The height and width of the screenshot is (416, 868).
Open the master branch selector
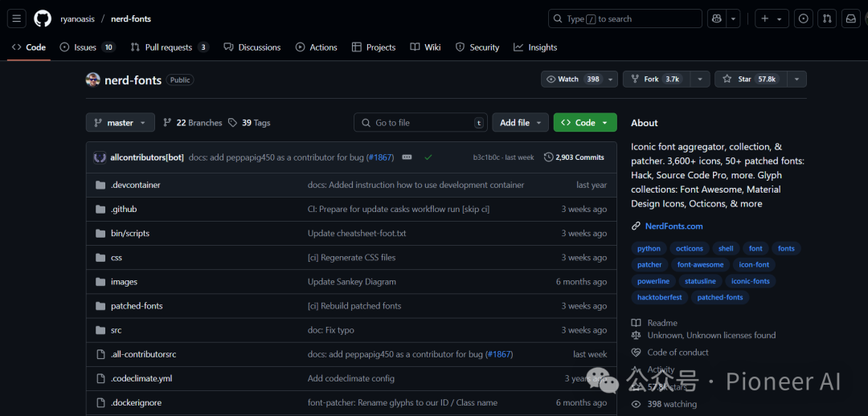pos(120,123)
